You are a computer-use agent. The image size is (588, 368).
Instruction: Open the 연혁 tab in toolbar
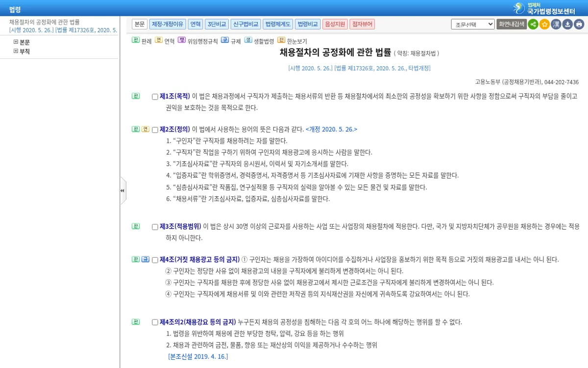pyautogui.click(x=195, y=24)
